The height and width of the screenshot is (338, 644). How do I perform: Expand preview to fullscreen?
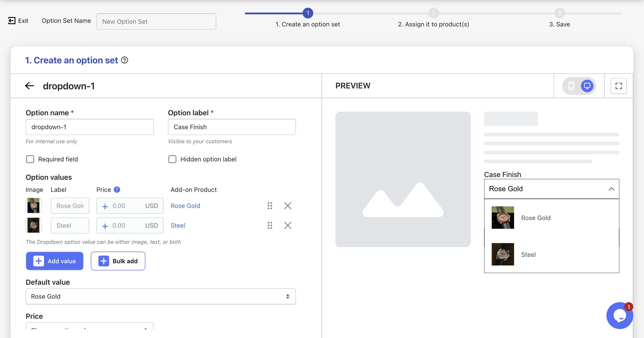point(619,86)
